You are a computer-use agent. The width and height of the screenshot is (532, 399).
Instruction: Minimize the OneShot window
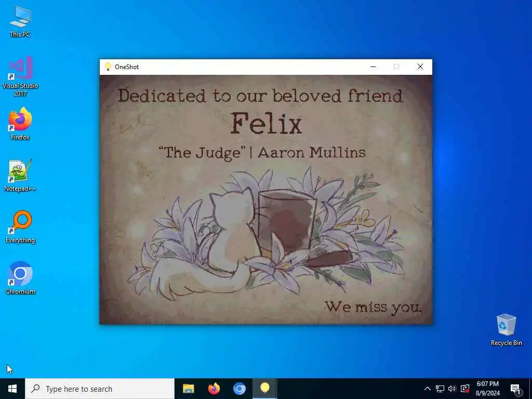coord(373,67)
